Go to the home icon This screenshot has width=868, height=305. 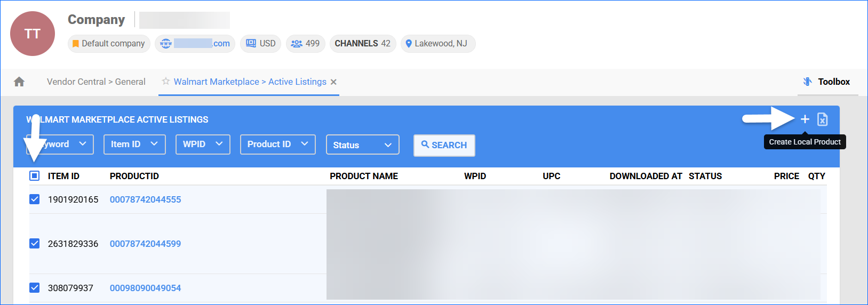[x=19, y=82]
